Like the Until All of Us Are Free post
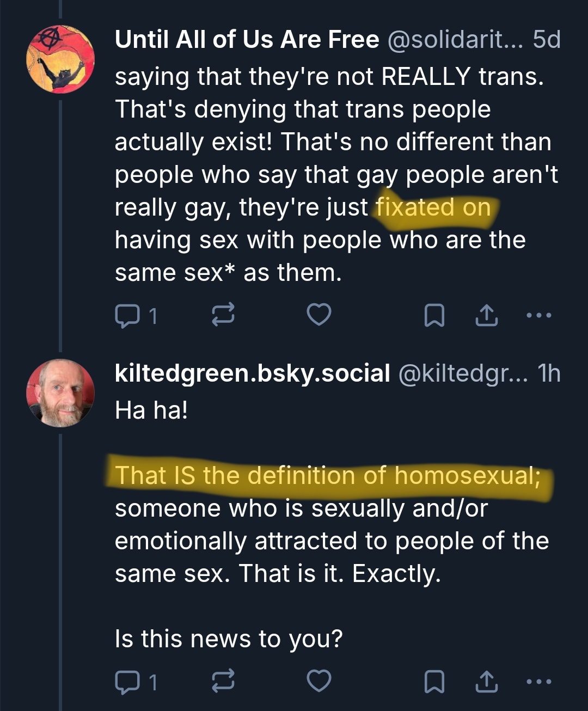This screenshot has height=711, width=588. pyautogui.click(x=319, y=315)
